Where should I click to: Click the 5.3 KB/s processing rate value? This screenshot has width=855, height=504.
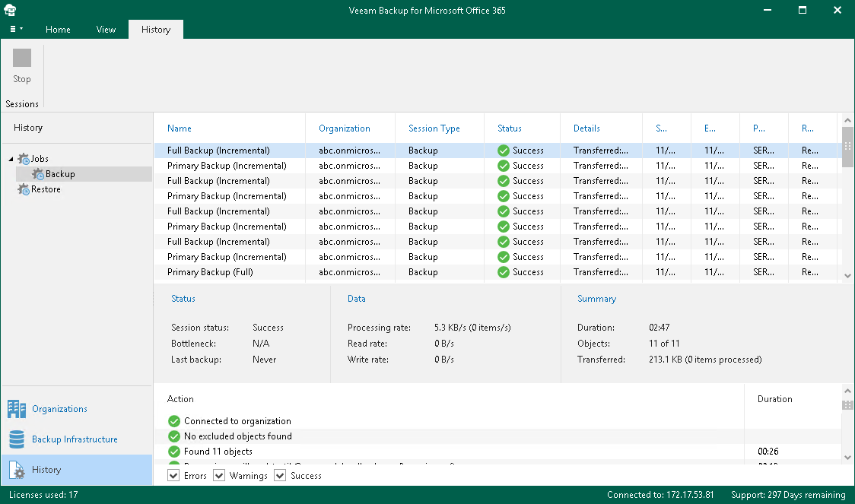click(x=472, y=328)
